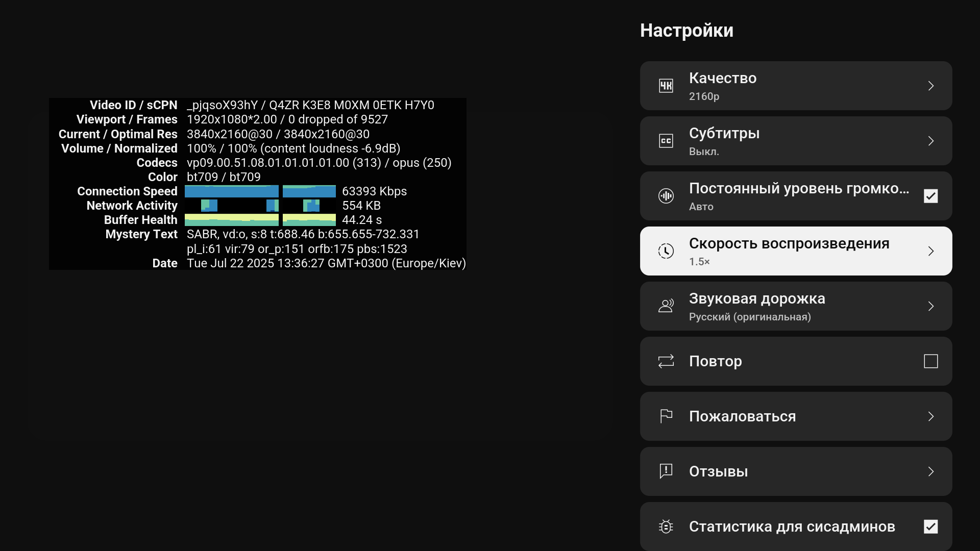980x551 pixels.
Task: Expand the Звуковая дорожка chevron
Action: pos(930,306)
